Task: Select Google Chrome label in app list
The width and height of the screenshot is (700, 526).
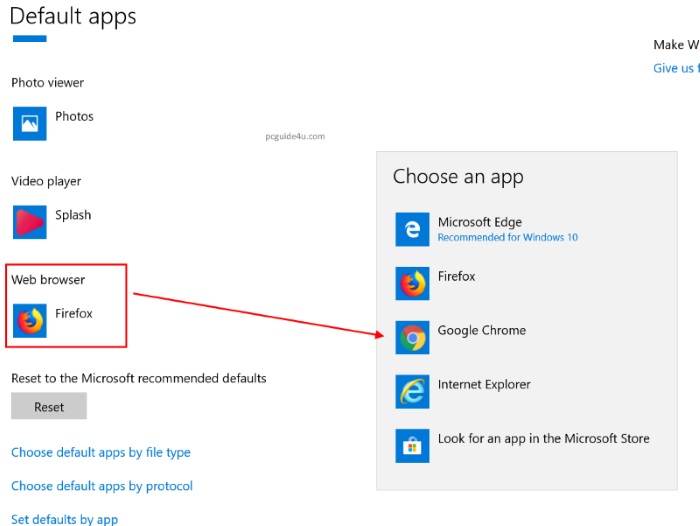Action: click(x=481, y=331)
